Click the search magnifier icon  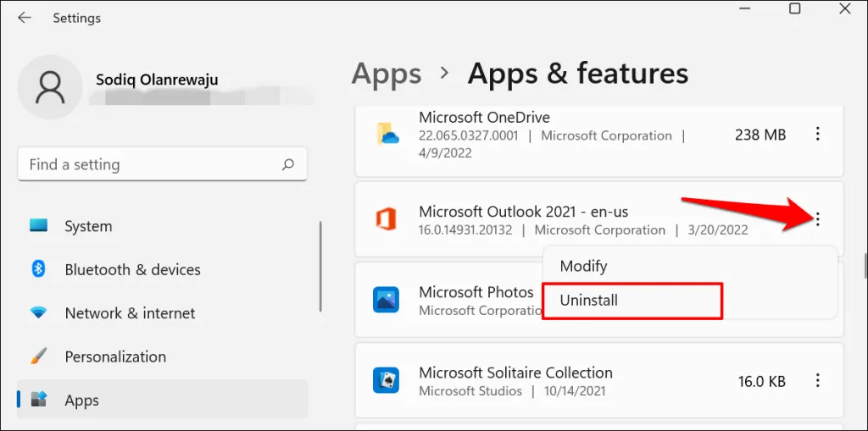click(288, 164)
